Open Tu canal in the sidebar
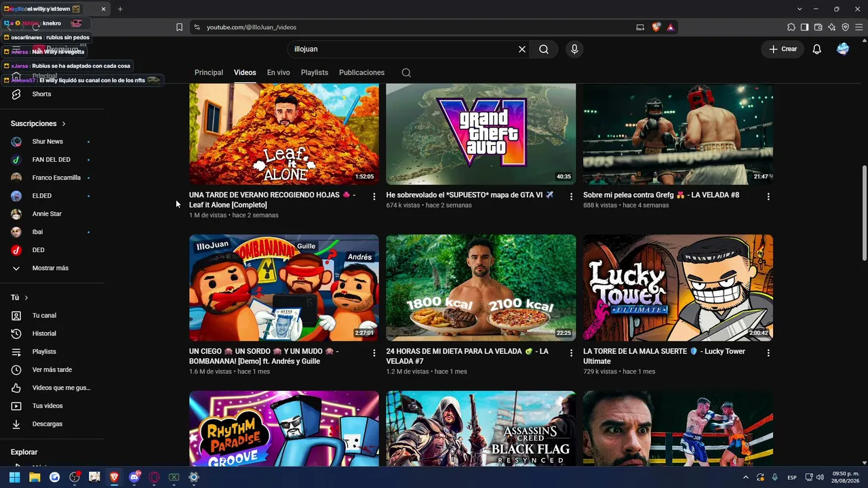Viewport: 868px width, 488px height. [44, 316]
